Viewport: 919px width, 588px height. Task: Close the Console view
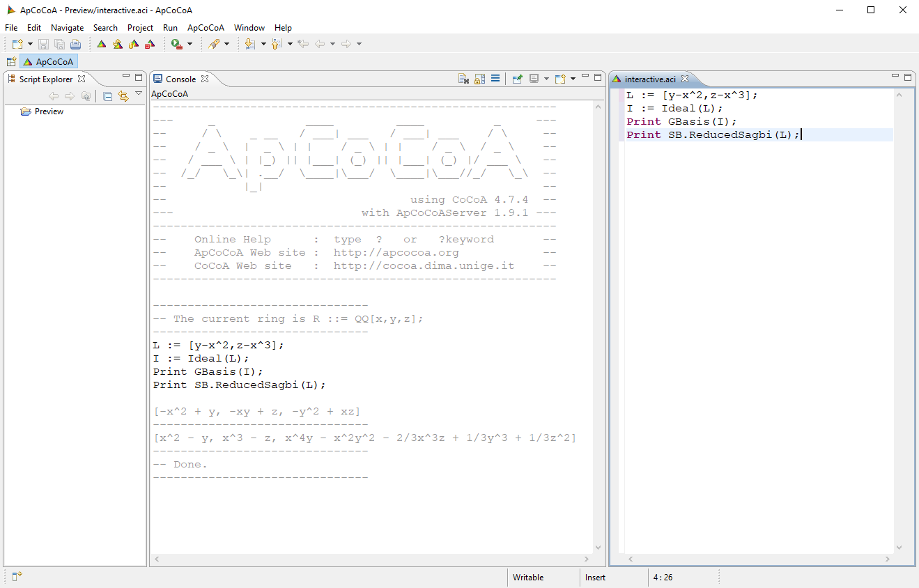point(205,79)
